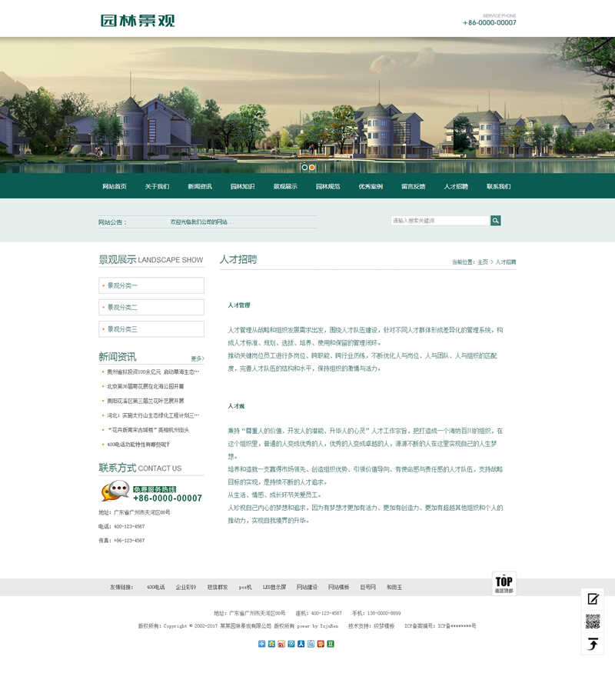Click 主页 in the breadcrumb
This screenshot has height=700, width=615.
click(482, 263)
